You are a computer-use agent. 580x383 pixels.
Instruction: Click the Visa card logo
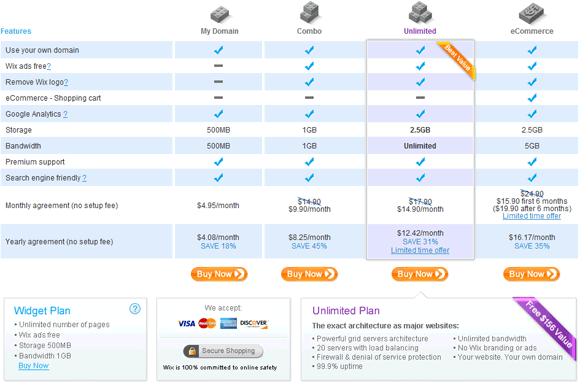(187, 323)
